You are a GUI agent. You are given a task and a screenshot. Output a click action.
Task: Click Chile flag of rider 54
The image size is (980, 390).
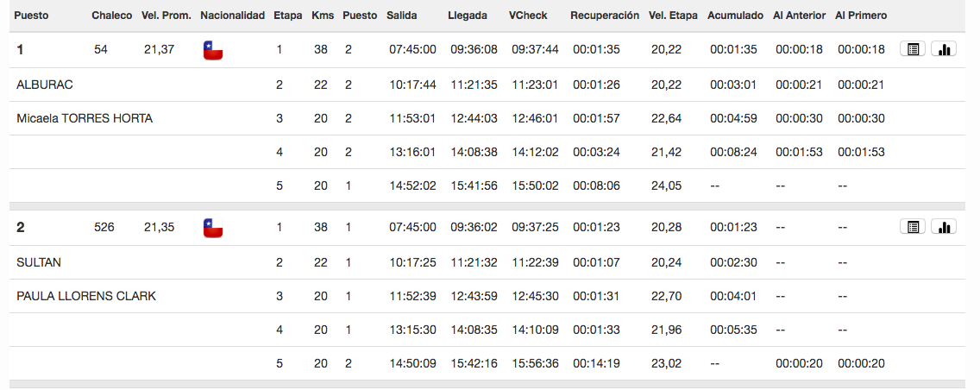[213, 50]
